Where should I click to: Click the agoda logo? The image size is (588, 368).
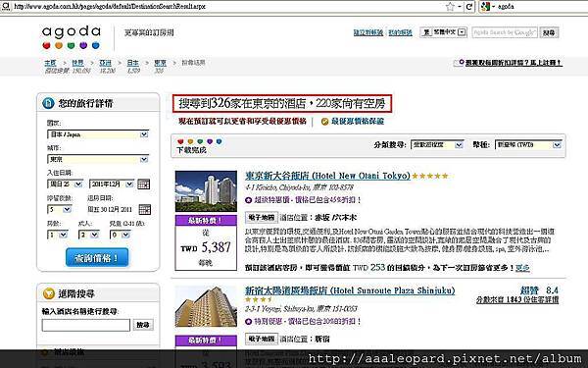coord(71,37)
